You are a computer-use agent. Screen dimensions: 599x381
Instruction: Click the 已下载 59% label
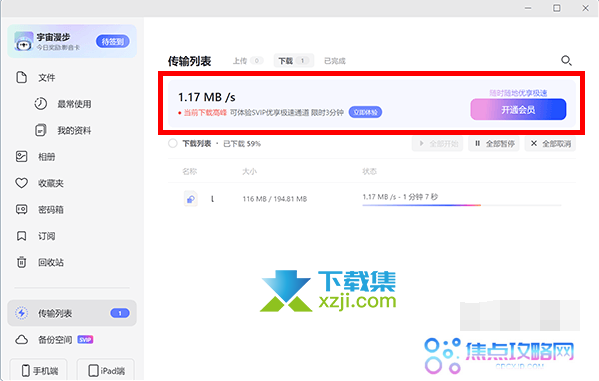(242, 144)
